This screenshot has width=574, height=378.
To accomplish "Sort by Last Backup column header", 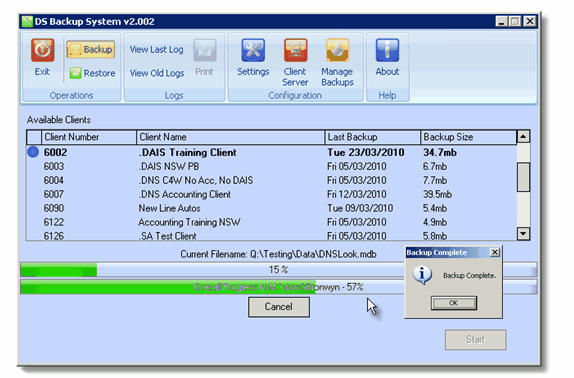I will pos(373,137).
